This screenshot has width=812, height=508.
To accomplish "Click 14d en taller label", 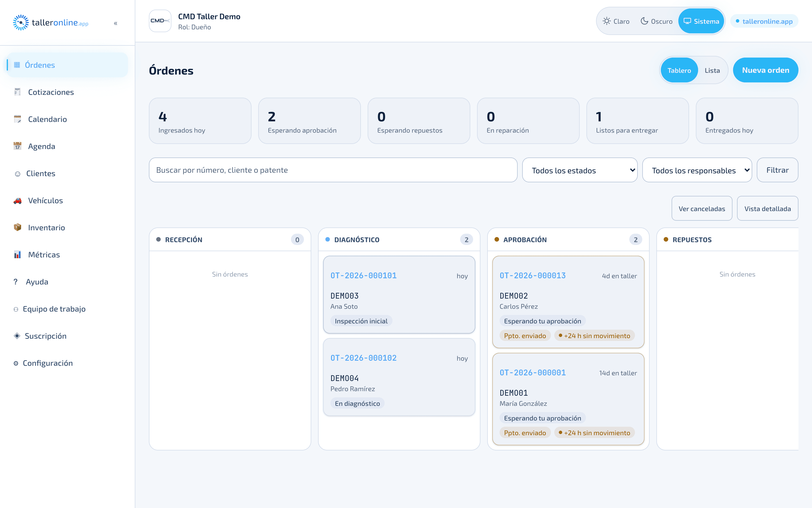I will 618,373.
